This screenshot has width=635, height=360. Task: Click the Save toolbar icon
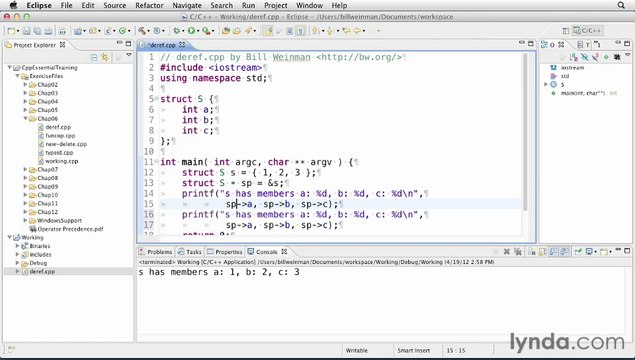coord(26,31)
